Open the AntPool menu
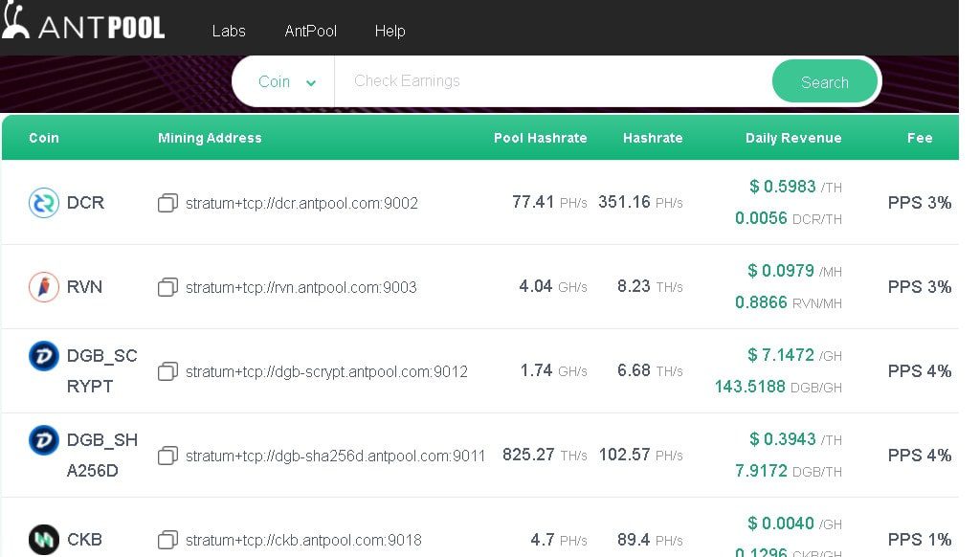This screenshot has width=980, height=557. [x=311, y=31]
